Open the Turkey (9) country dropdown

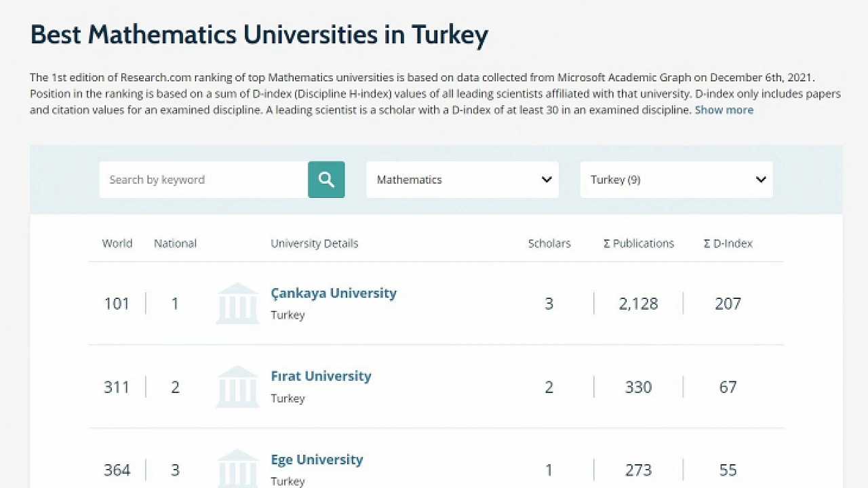(676, 180)
